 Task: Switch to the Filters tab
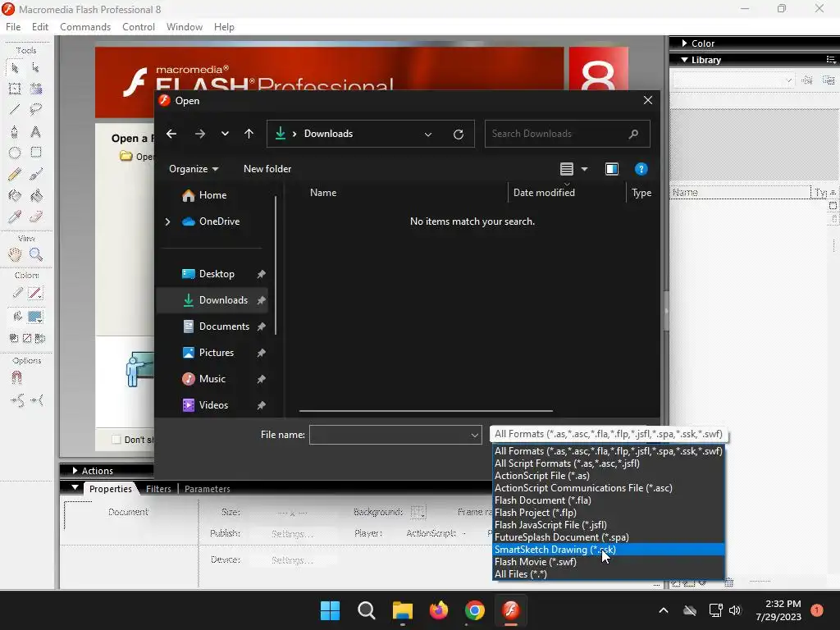click(x=158, y=489)
